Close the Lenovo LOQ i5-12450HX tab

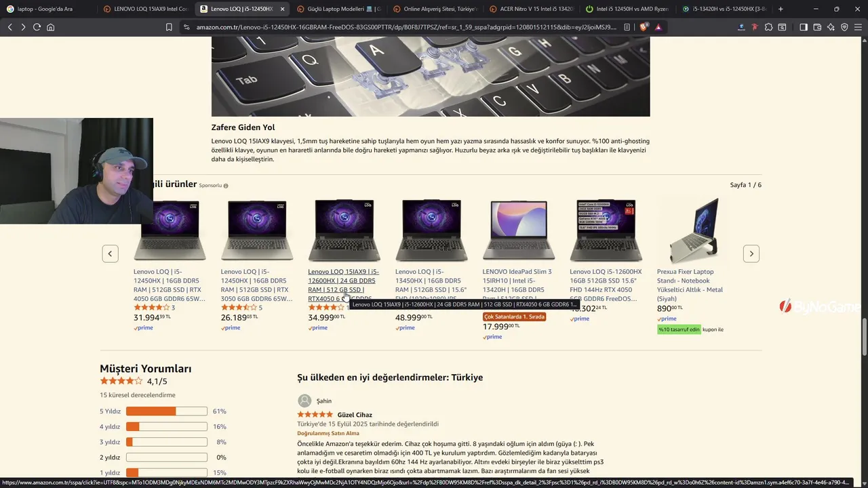[x=282, y=9]
